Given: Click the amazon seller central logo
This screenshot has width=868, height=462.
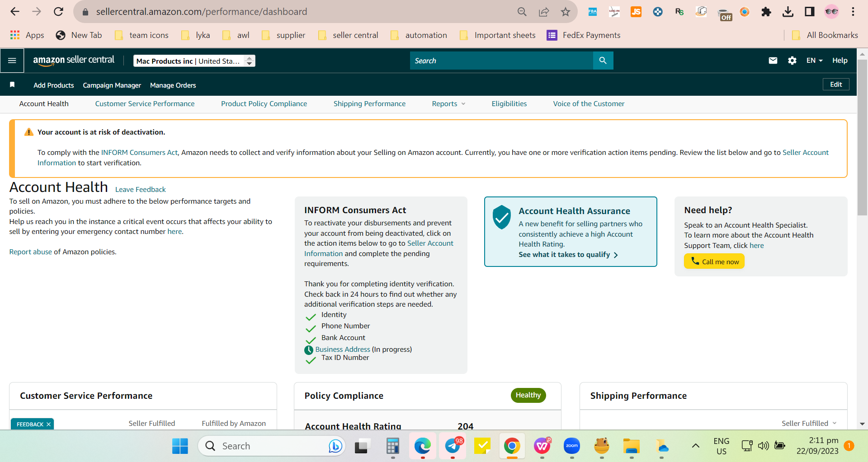Looking at the screenshot, I should point(74,61).
